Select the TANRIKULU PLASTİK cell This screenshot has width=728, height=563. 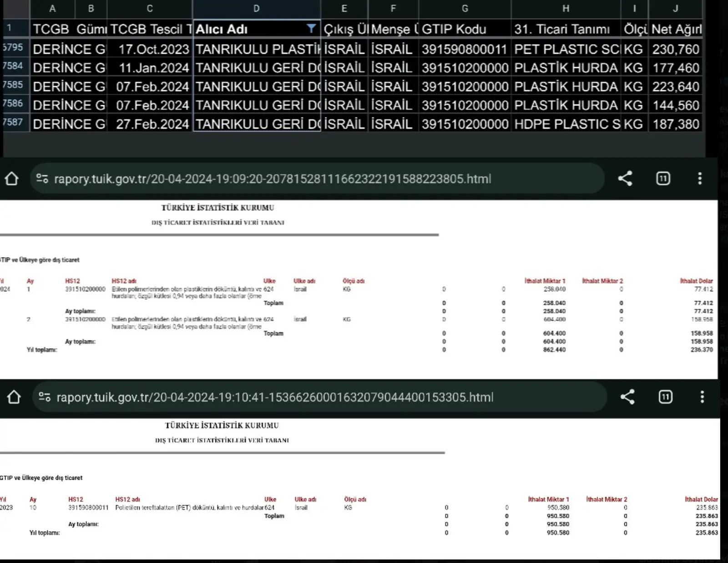(x=257, y=49)
